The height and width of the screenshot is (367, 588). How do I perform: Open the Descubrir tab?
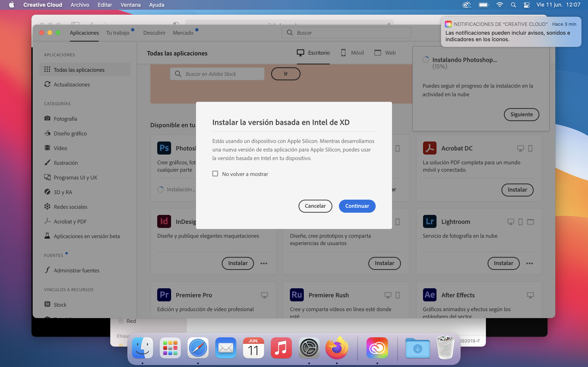coord(154,33)
